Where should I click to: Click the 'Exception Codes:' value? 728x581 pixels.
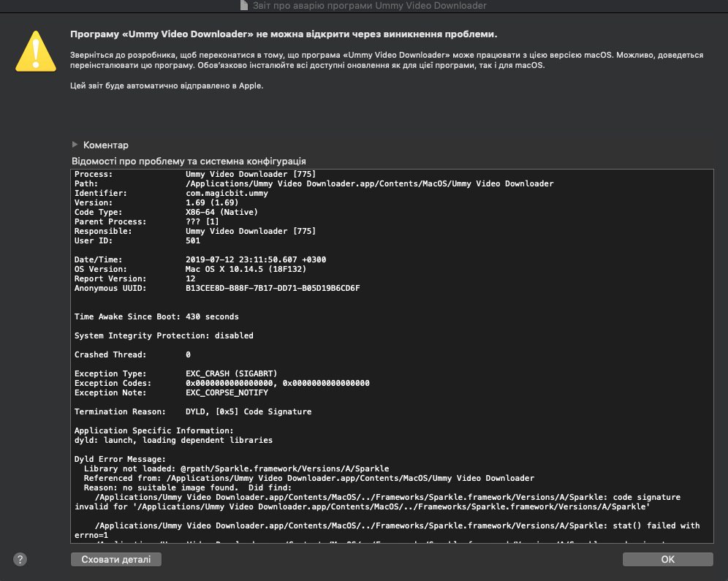(x=278, y=383)
